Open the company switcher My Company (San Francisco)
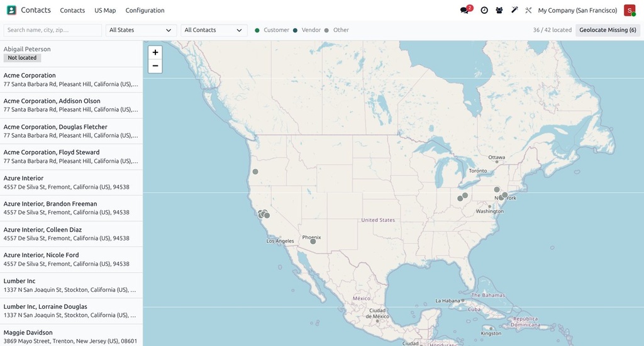644x346 pixels. [x=577, y=10]
